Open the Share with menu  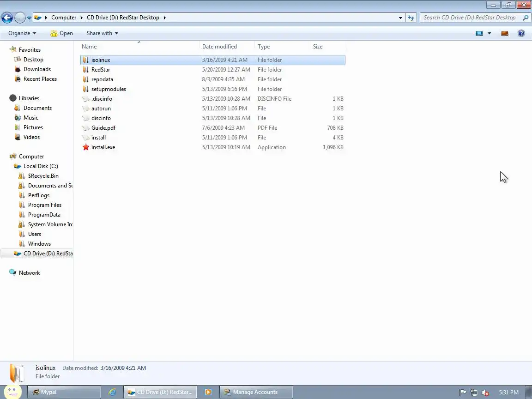[103, 33]
